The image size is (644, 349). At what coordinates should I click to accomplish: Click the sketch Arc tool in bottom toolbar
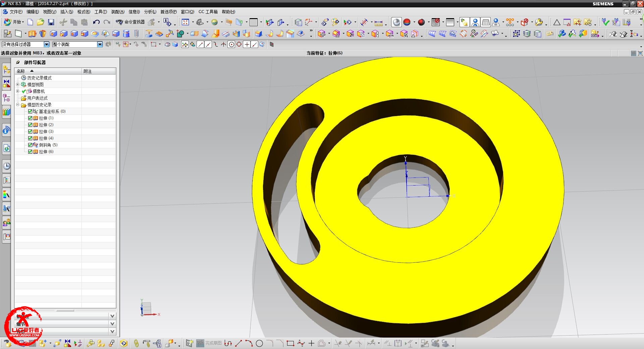[249, 343]
